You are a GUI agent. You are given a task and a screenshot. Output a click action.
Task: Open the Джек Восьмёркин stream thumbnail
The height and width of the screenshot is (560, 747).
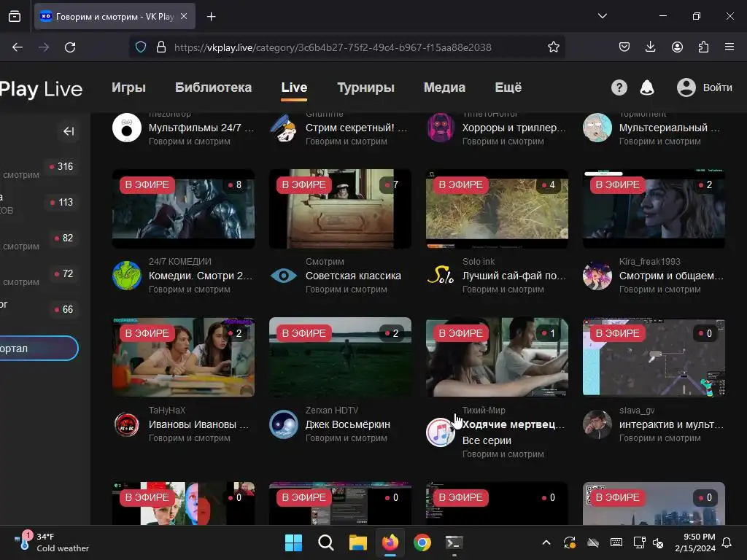340,357
